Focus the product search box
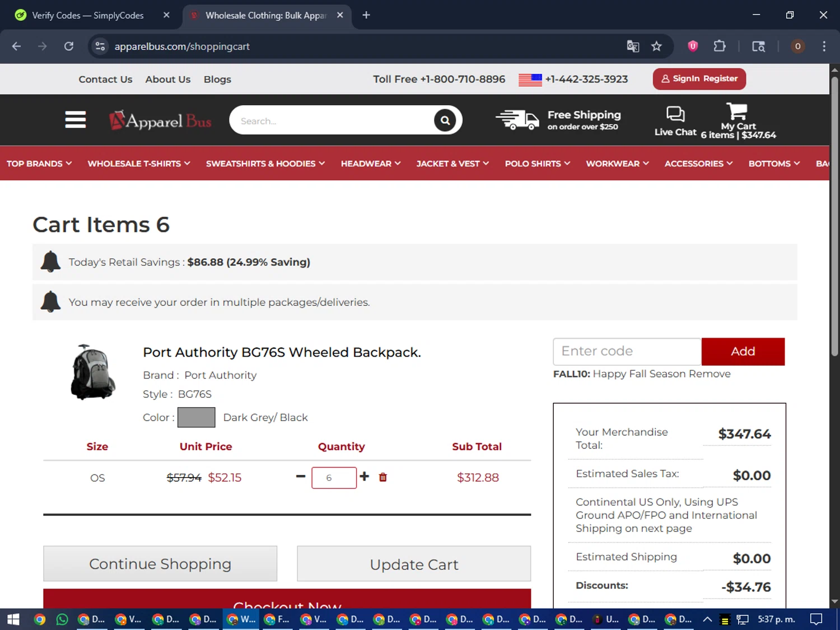 point(333,120)
